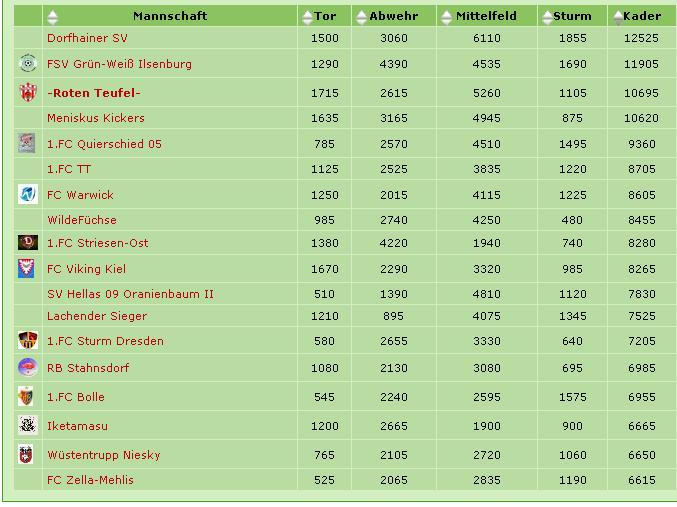The image size is (677, 507).
Task: Click the FC Warwick club emblem
Action: point(27,194)
